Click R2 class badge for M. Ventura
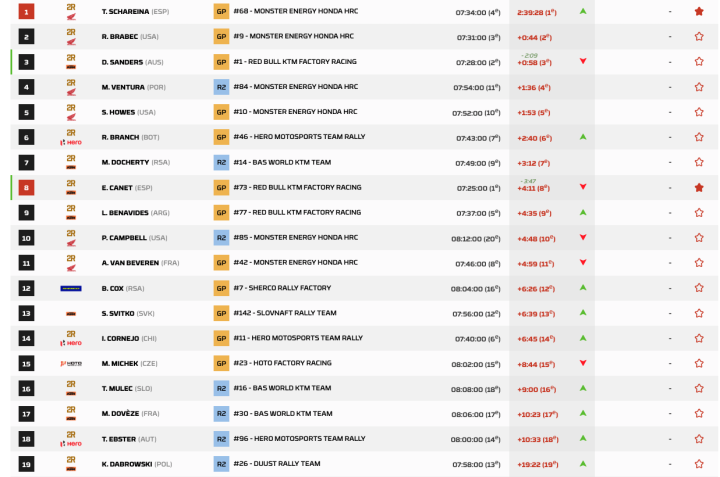720x477 pixels. coord(221,87)
